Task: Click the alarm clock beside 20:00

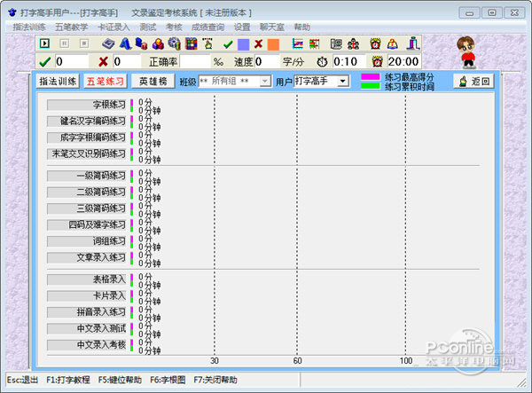Action: pyautogui.click(x=378, y=61)
